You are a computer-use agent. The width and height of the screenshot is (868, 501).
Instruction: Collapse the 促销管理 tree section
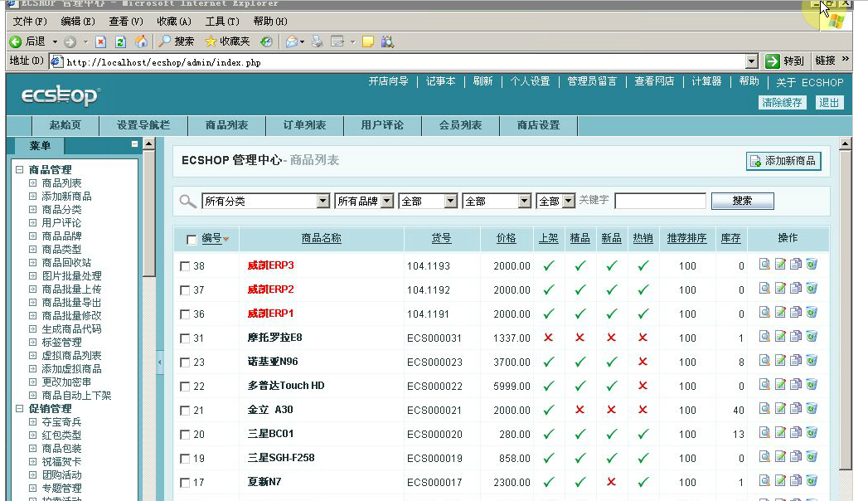pos(19,409)
